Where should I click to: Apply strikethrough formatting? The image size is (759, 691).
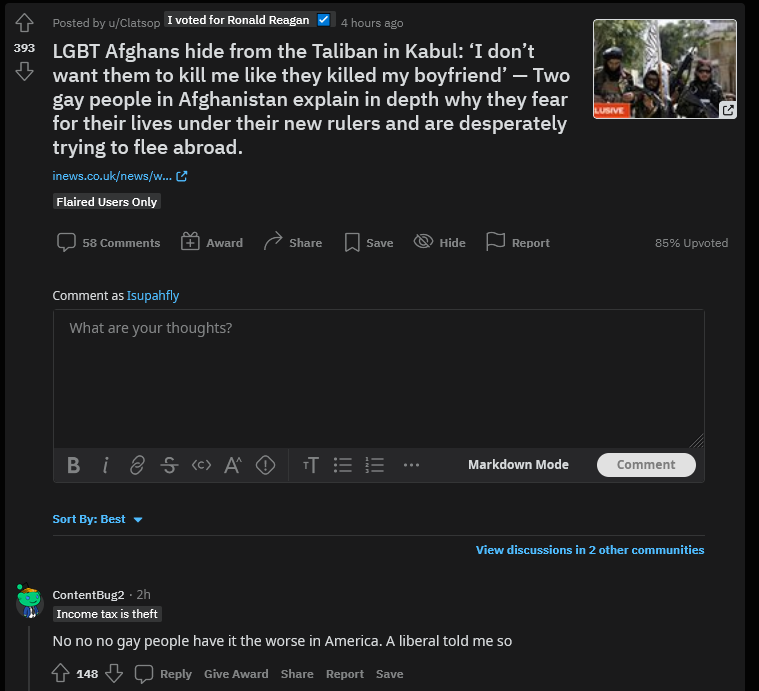(169, 465)
